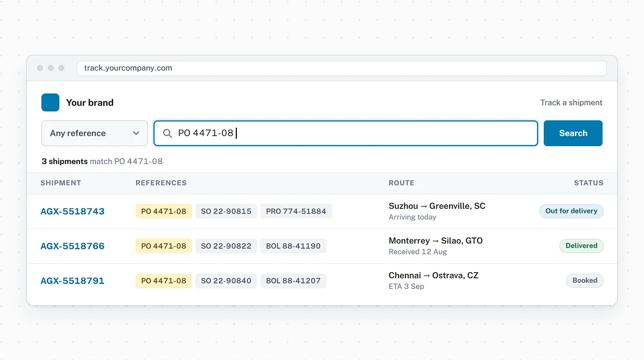Click the Search button

pyautogui.click(x=573, y=133)
